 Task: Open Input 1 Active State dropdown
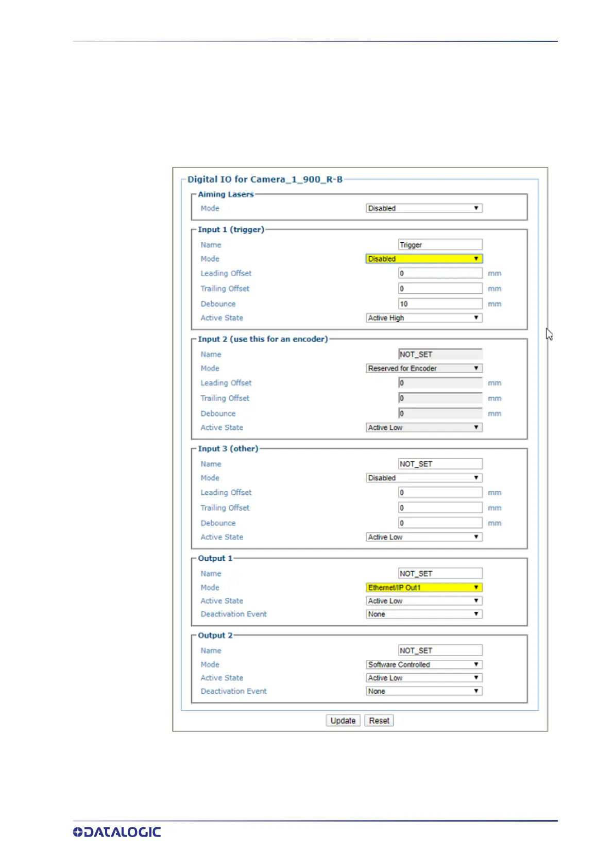[424, 318]
